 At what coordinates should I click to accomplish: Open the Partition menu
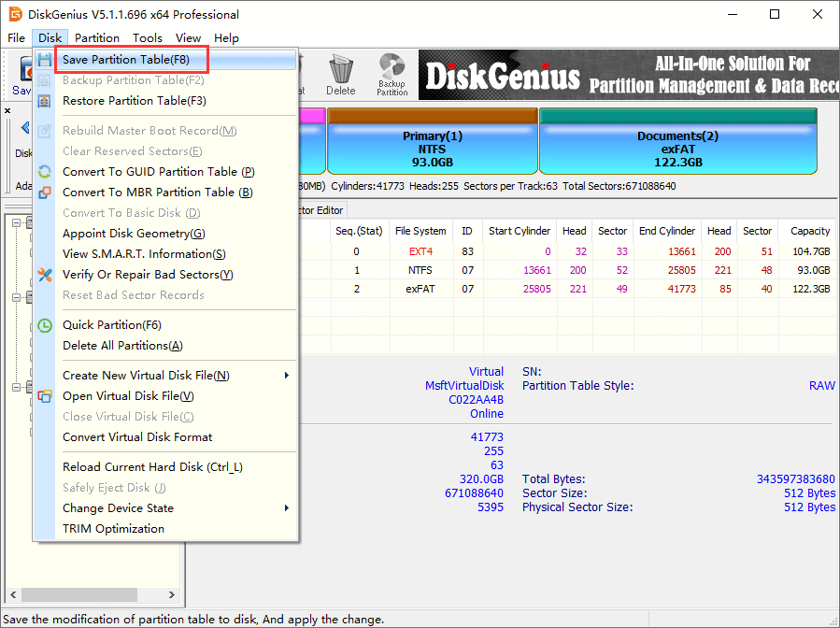(97, 38)
